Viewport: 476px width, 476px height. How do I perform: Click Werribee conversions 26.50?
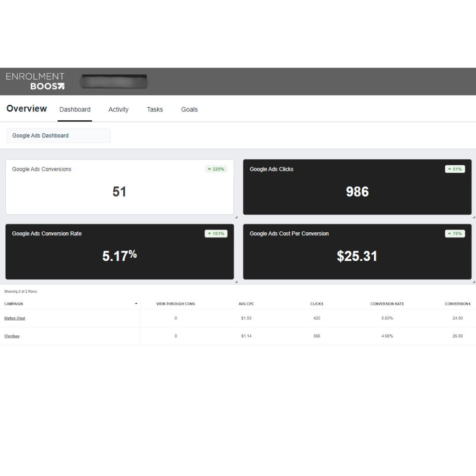pos(457,336)
